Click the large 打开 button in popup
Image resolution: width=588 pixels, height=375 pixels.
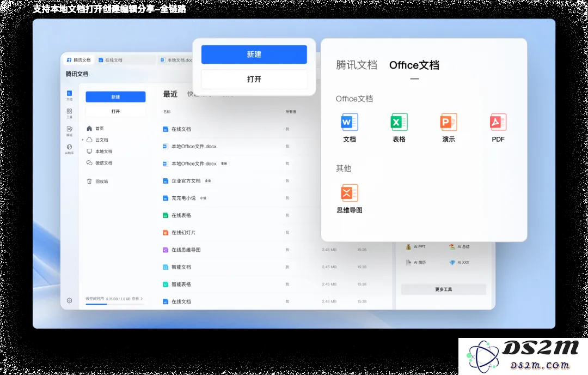(254, 79)
